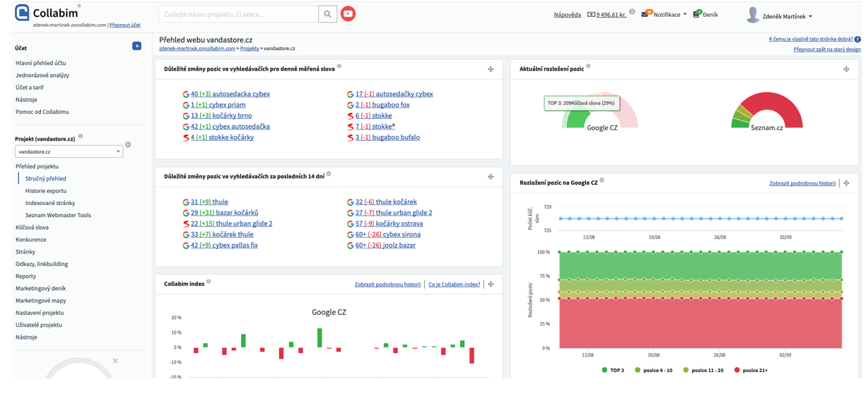
Task: Click help icon next to K čemu je stránka dobrá
Action: pyautogui.click(x=857, y=40)
